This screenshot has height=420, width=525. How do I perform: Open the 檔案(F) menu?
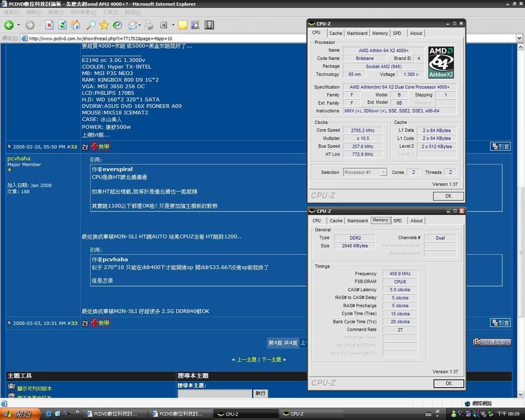click(x=11, y=12)
